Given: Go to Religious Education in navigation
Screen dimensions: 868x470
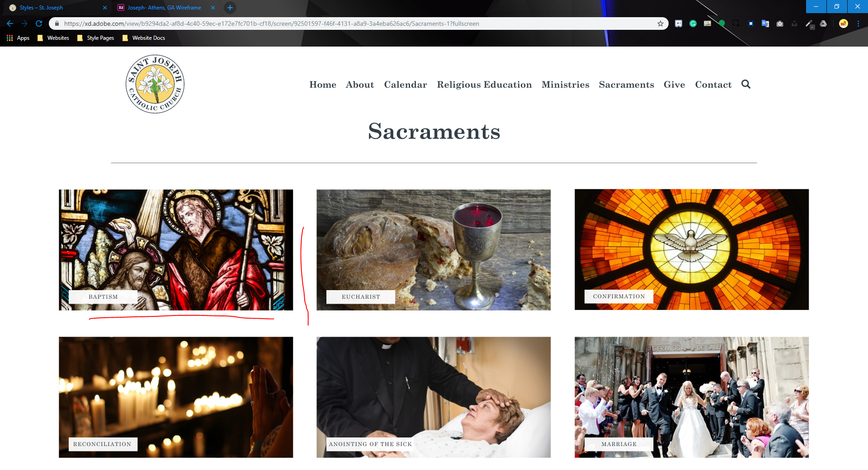Looking at the screenshot, I should (x=484, y=85).
